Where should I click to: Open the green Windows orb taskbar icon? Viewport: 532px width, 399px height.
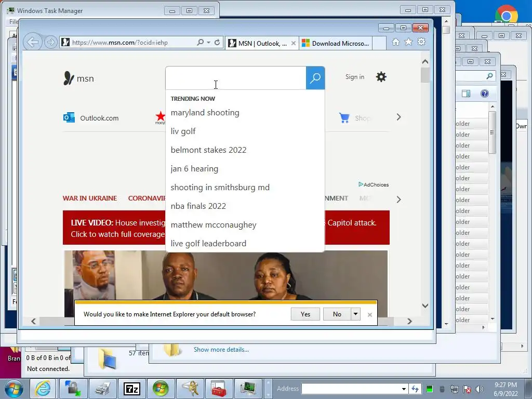161,389
